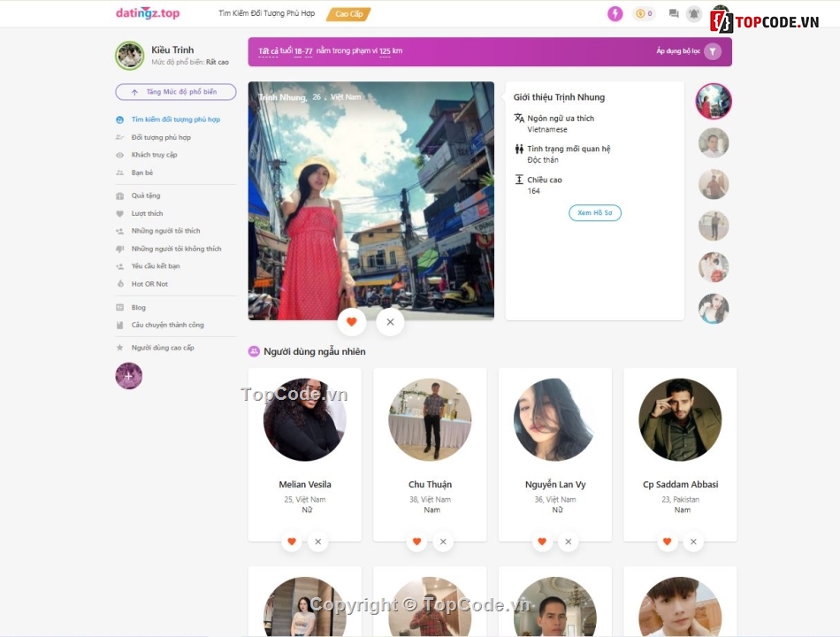Dismiss Melian Vesila with the X icon
Image resolution: width=840 pixels, height=637 pixels.
317,541
